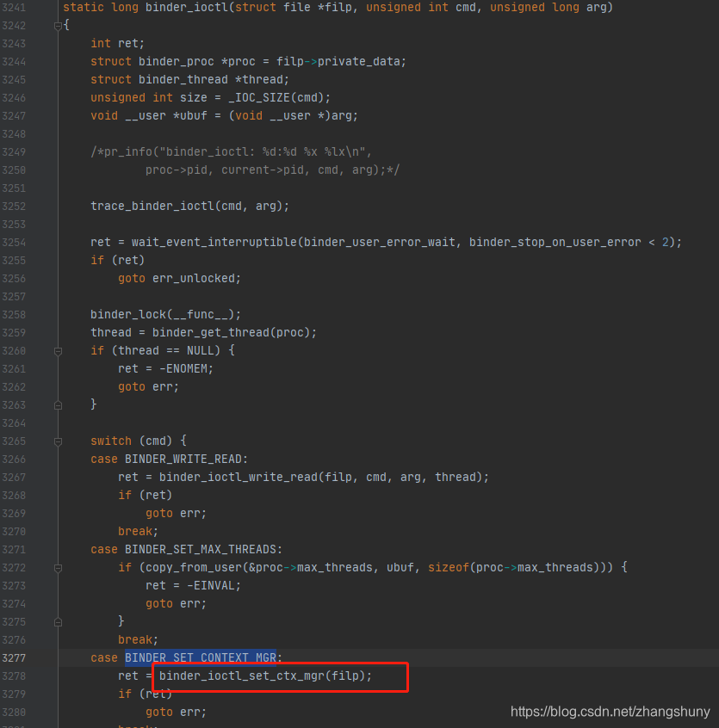Collapse the copy_from_user if-block fold at line 3272

click(58, 568)
